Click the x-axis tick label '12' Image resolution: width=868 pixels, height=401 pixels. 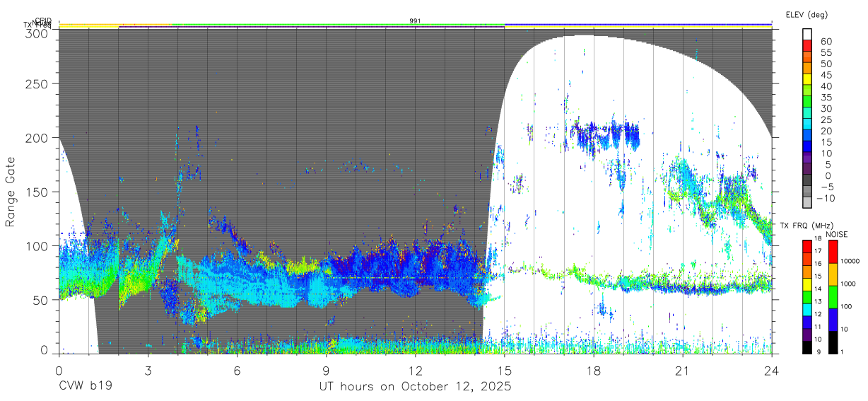pos(415,371)
